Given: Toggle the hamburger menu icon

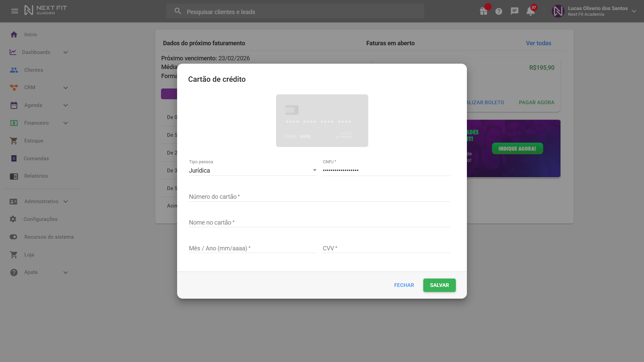Looking at the screenshot, I should point(15,11).
